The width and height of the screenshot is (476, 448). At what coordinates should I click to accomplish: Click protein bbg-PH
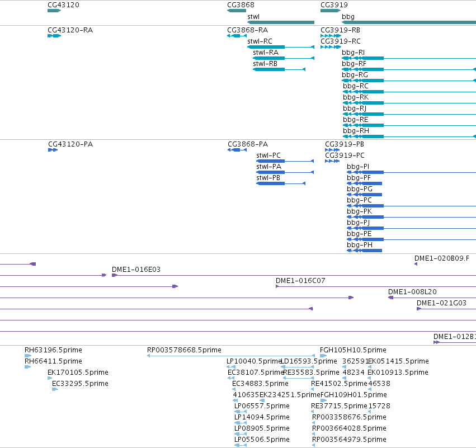[360, 245]
